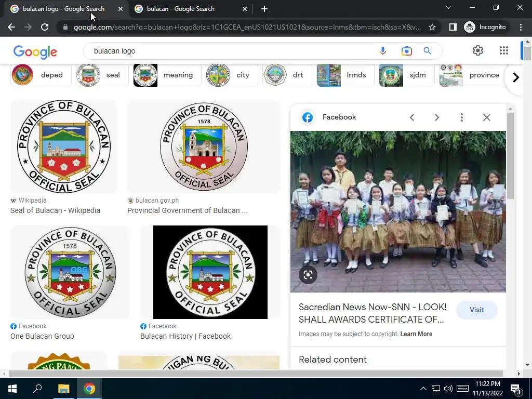Show hidden system tray icons
Screen dimensions: 532x399
click(423, 389)
